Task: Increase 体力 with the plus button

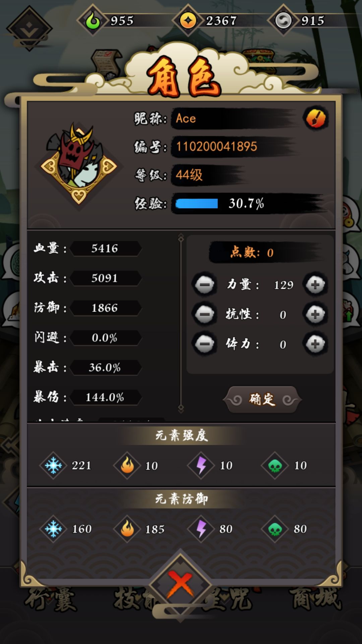Action: (x=315, y=344)
